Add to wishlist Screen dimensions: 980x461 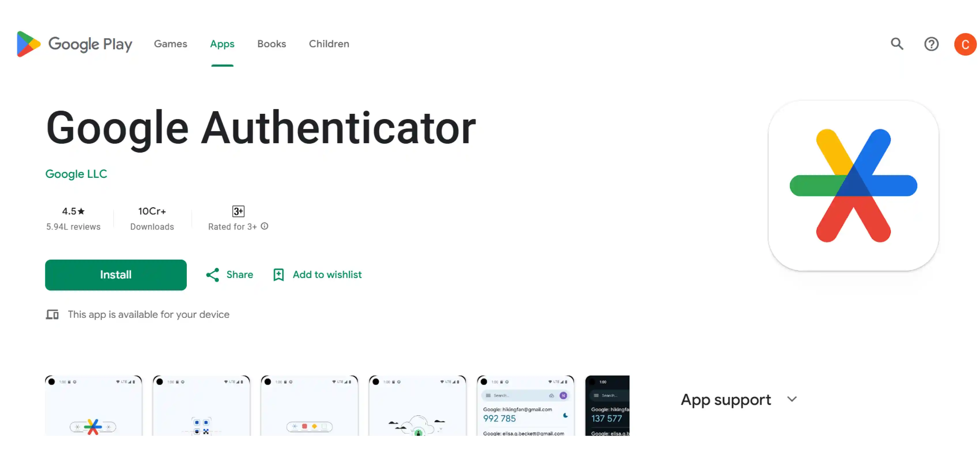[317, 275]
